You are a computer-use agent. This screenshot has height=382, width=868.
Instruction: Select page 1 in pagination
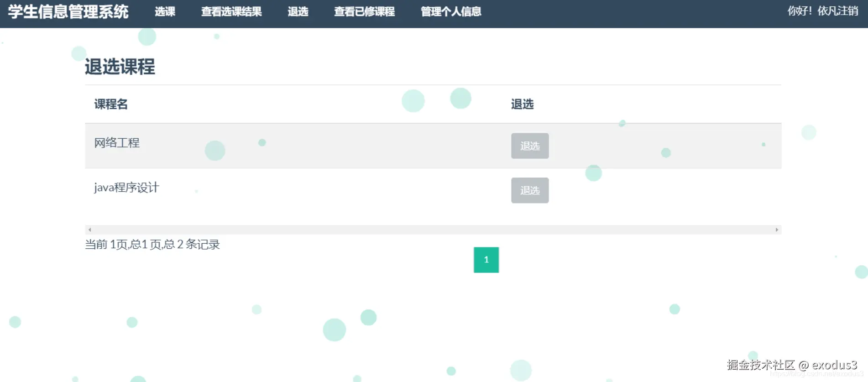(486, 260)
